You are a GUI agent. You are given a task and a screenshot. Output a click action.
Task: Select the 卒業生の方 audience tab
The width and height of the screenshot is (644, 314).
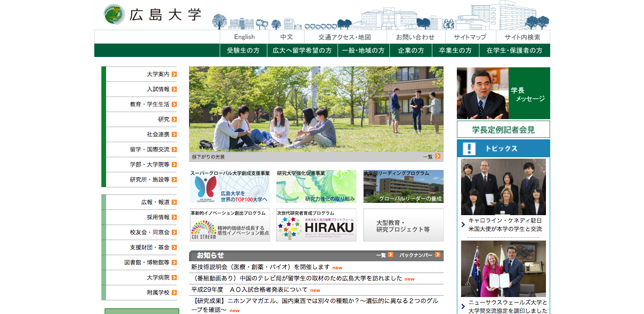pyautogui.click(x=456, y=50)
